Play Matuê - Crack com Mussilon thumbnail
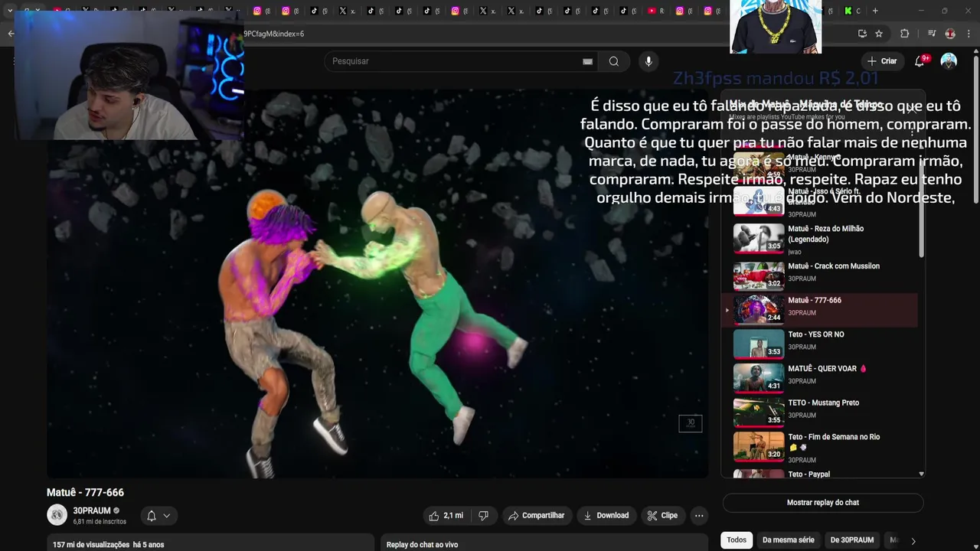 tap(759, 276)
